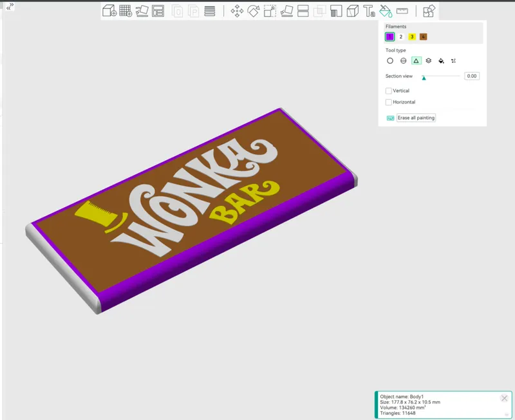
Task: Choose the Circle brush tool type
Action: coord(390,60)
